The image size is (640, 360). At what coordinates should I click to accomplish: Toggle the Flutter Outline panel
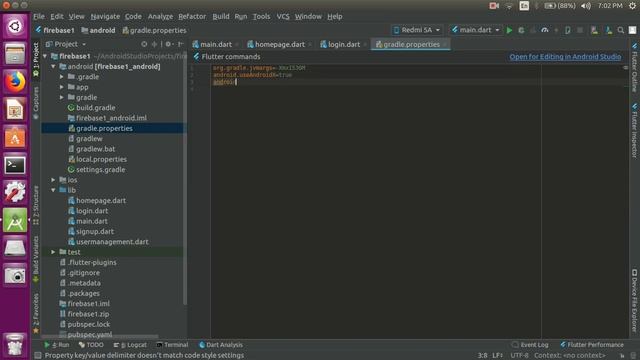click(x=634, y=67)
